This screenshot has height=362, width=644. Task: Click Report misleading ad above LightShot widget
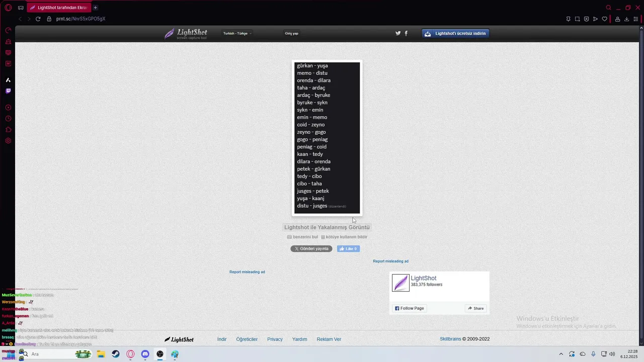390,261
